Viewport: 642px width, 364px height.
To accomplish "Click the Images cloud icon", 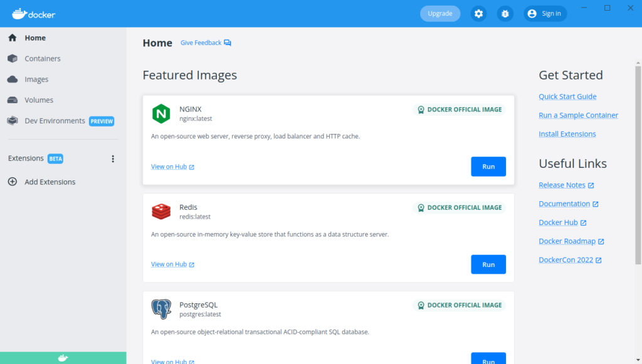I will click(x=13, y=80).
